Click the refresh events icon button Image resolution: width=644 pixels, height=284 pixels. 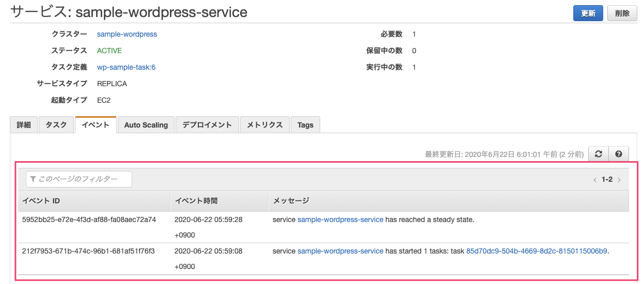click(x=599, y=154)
